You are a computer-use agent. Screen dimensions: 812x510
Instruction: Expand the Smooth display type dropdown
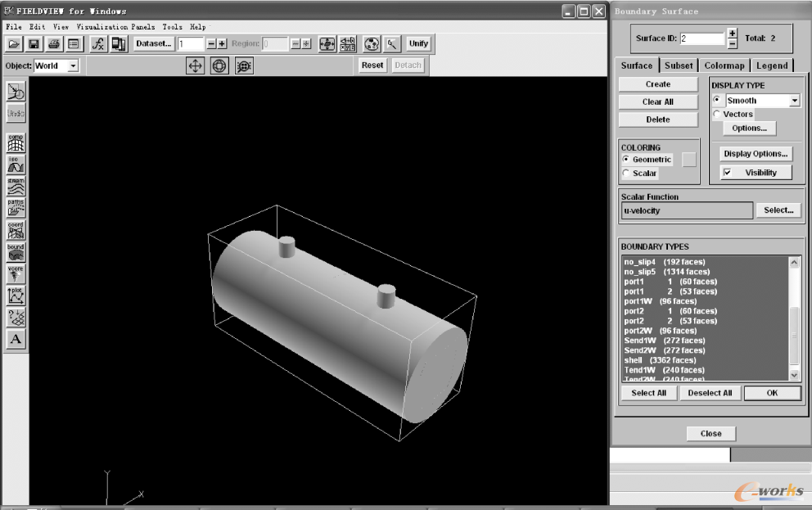(x=794, y=101)
